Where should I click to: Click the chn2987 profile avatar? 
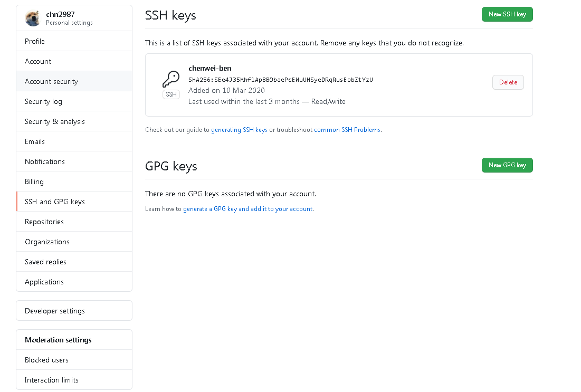(33, 18)
